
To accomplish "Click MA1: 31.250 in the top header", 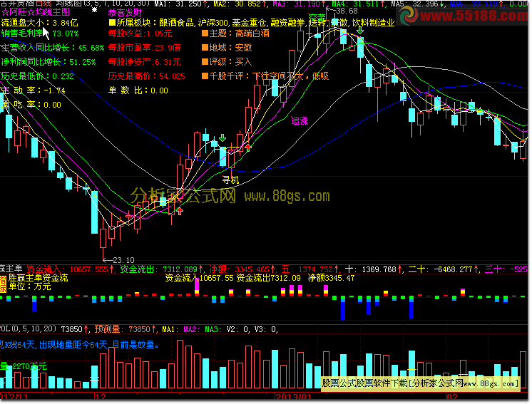I will (x=182, y=4).
